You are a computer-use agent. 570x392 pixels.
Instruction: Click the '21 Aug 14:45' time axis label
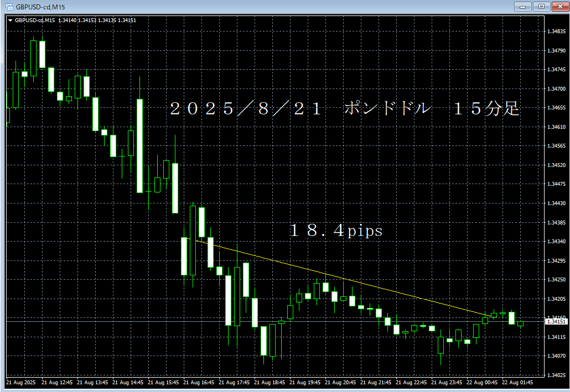[128, 383]
